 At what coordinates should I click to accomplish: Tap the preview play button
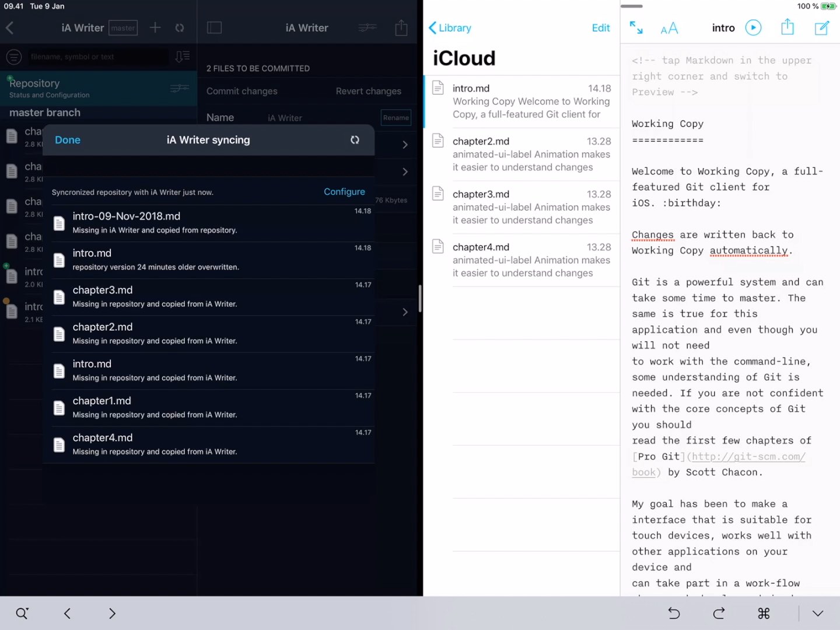pos(753,27)
